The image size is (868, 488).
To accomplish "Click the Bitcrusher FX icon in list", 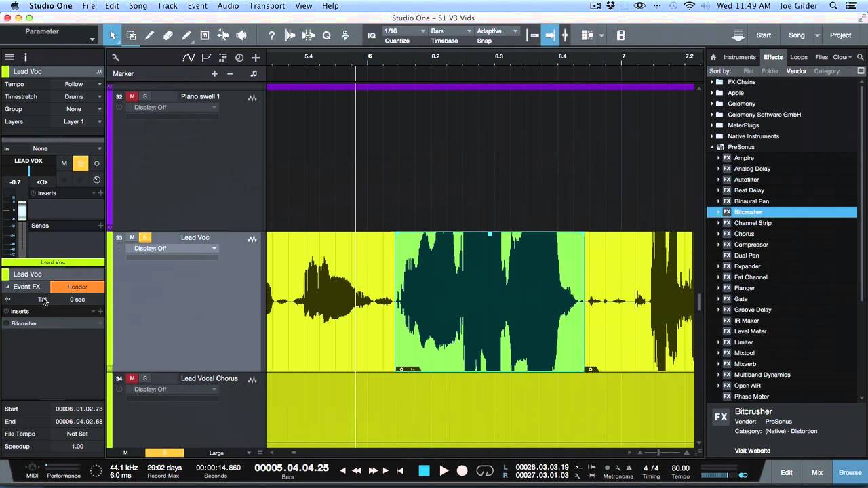I will click(727, 212).
